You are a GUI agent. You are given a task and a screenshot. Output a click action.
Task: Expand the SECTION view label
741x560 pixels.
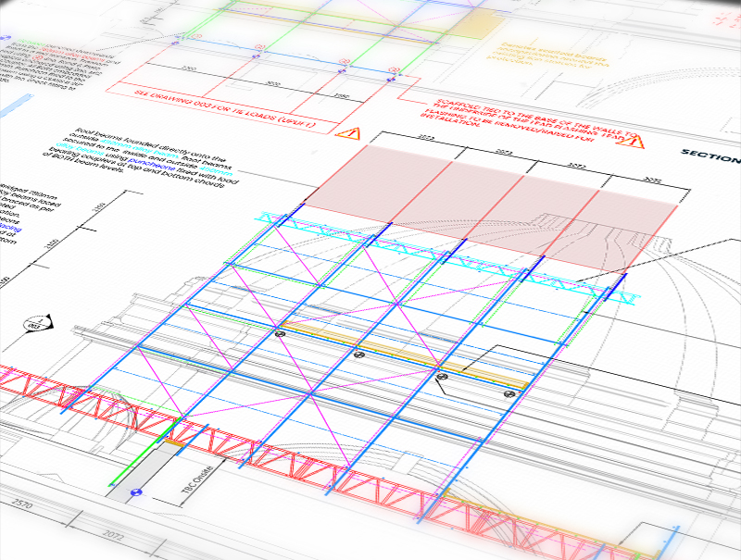pos(709,155)
